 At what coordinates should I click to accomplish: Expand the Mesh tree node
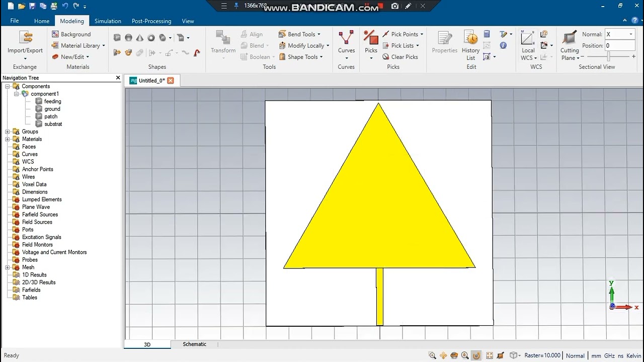click(8, 267)
